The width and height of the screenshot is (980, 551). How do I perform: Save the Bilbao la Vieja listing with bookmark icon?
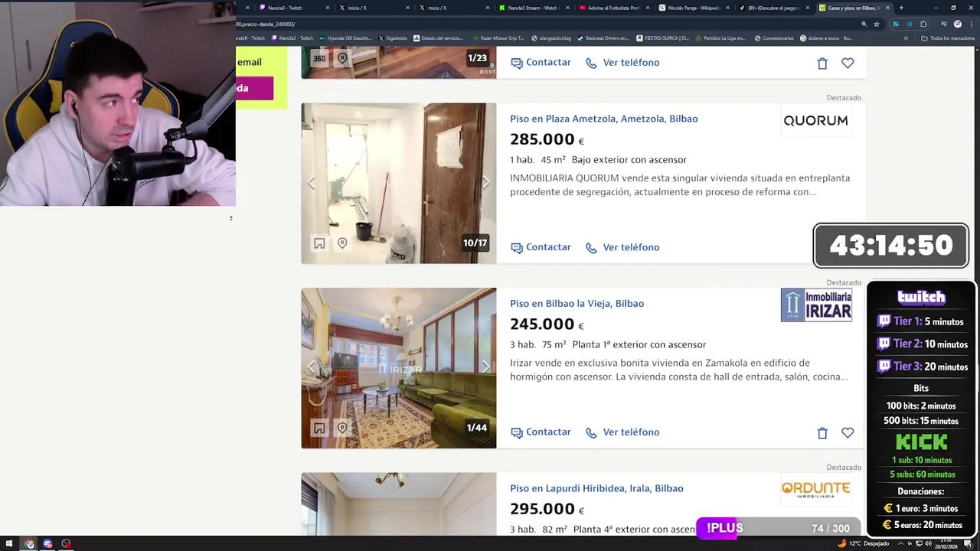pos(319,429)
